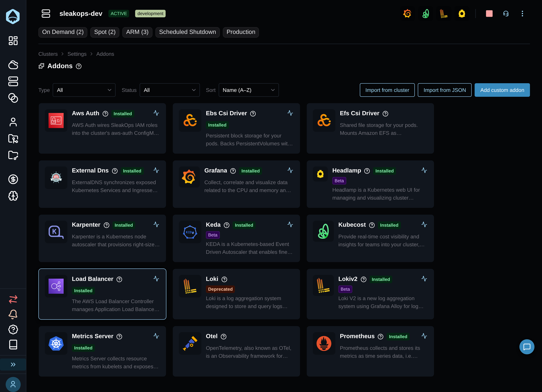The image size is (542, 392).
Task: View activity pulse icon on Kubecost card
Action: (424, 225)
